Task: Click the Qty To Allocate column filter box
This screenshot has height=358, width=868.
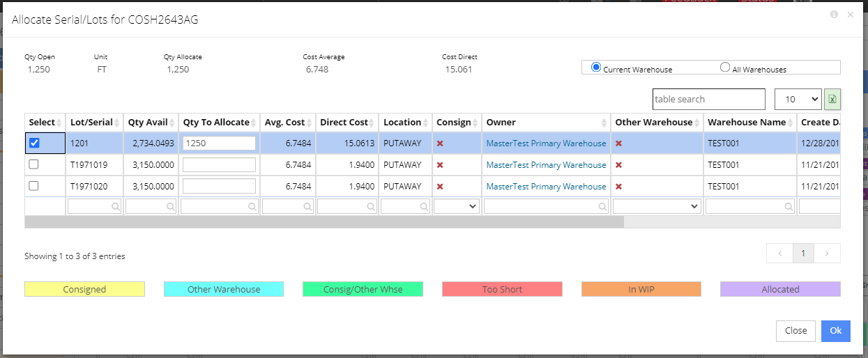Action: coord(220,206)
